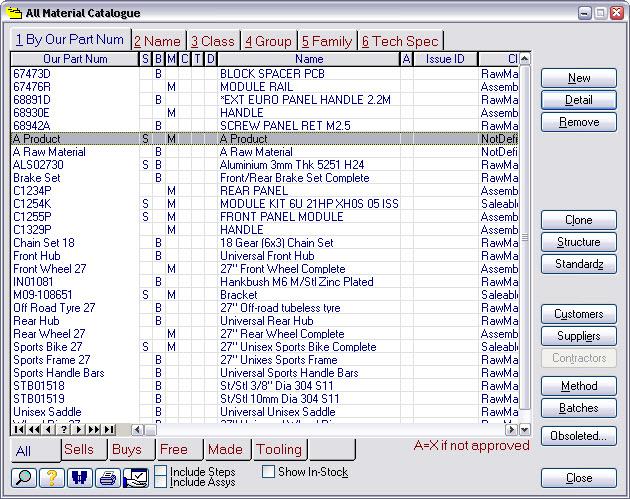The width and height of the screenshot is (630, 499).
Task: Click the Method button
Action: click(x=579, y=386)
